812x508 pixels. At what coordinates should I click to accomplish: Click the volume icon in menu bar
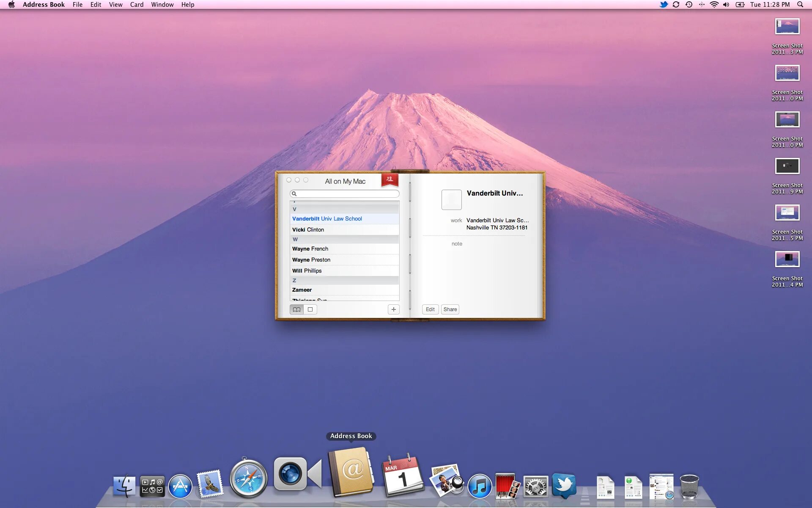tap(726, 5)
